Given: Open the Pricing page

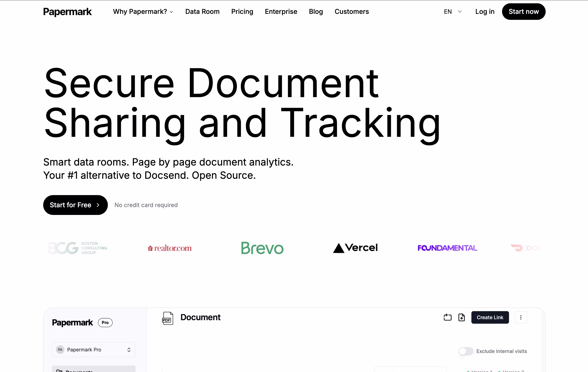Looking at the screenshot, I should (242, 12).
